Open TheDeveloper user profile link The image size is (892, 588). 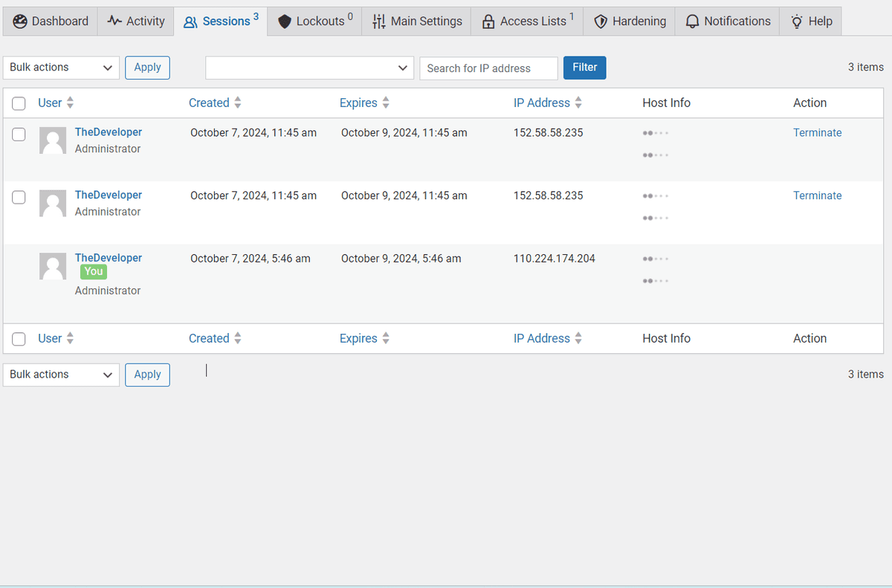pos(108,132)
